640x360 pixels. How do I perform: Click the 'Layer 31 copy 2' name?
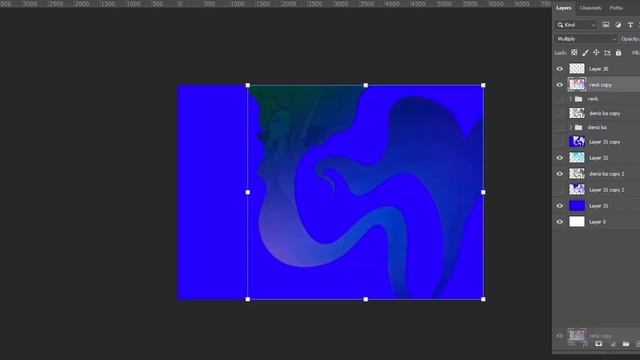click(x=606, y=190)
